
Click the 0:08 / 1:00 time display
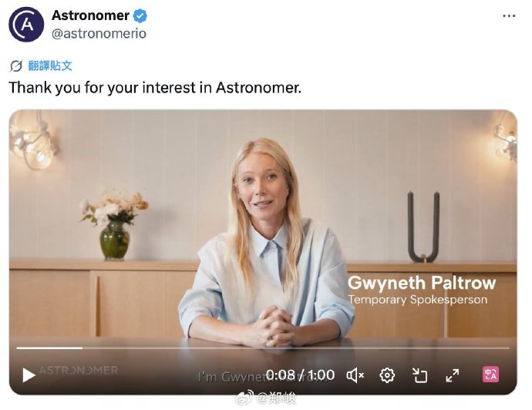click(300, 375)
